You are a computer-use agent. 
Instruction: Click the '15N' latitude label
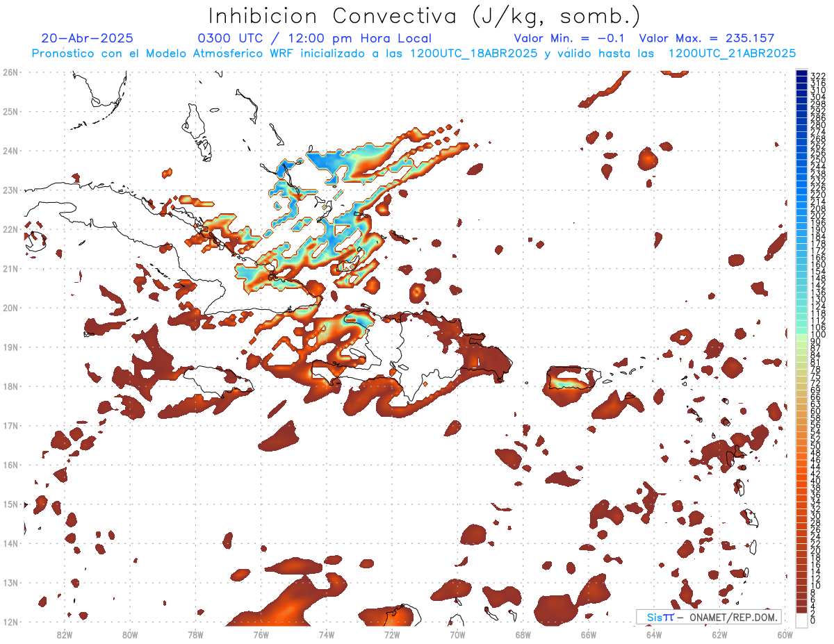[10, 504]
